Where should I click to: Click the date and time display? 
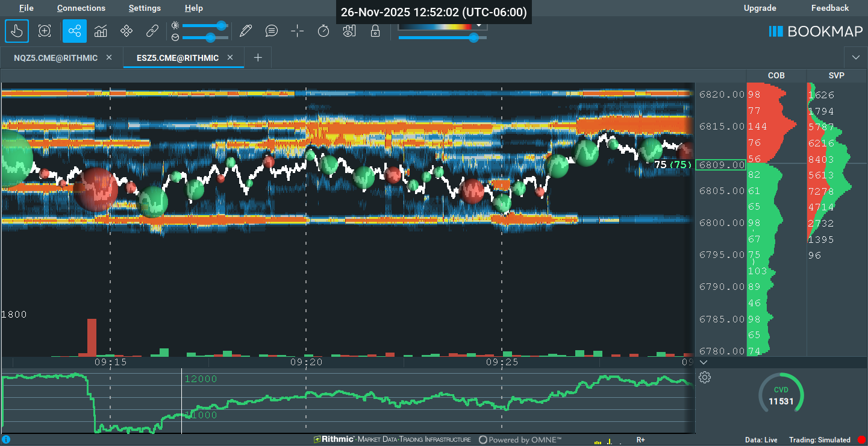[434, 12]
